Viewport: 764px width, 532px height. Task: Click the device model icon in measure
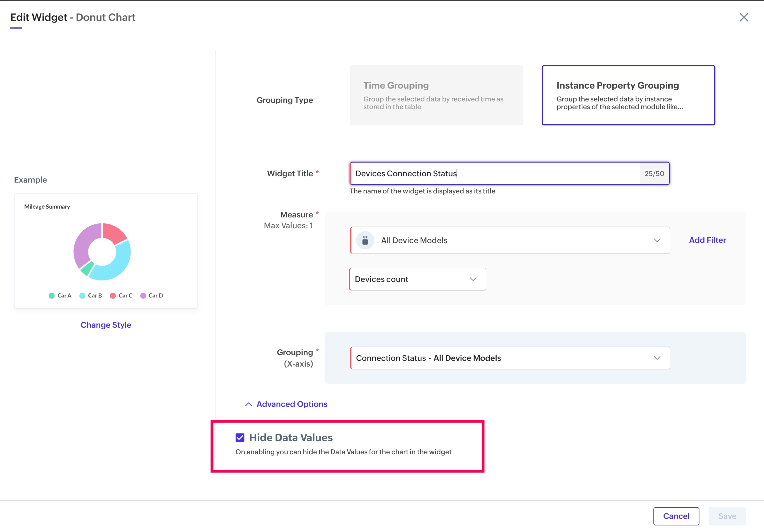(365, 240)
